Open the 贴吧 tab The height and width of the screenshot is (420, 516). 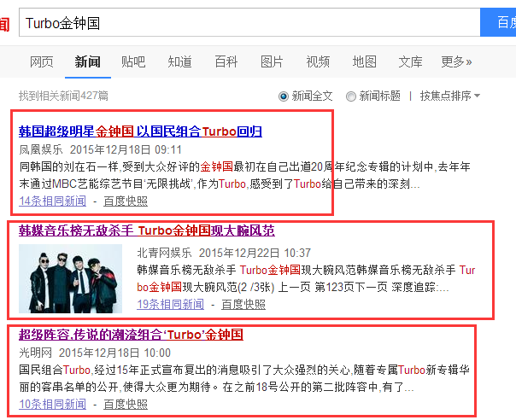click(x=133, y=61)
